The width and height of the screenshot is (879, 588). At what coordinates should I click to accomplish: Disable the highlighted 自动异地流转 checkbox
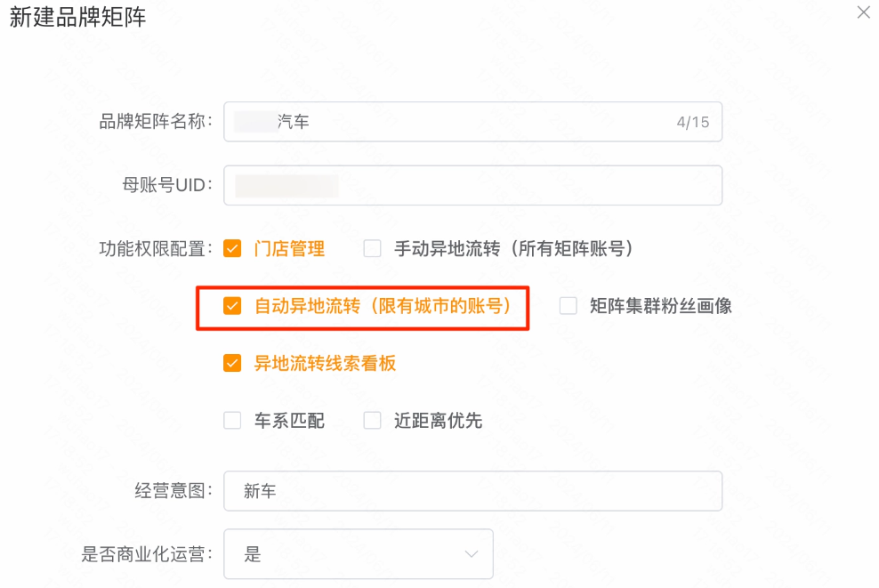tap(232, 306)
